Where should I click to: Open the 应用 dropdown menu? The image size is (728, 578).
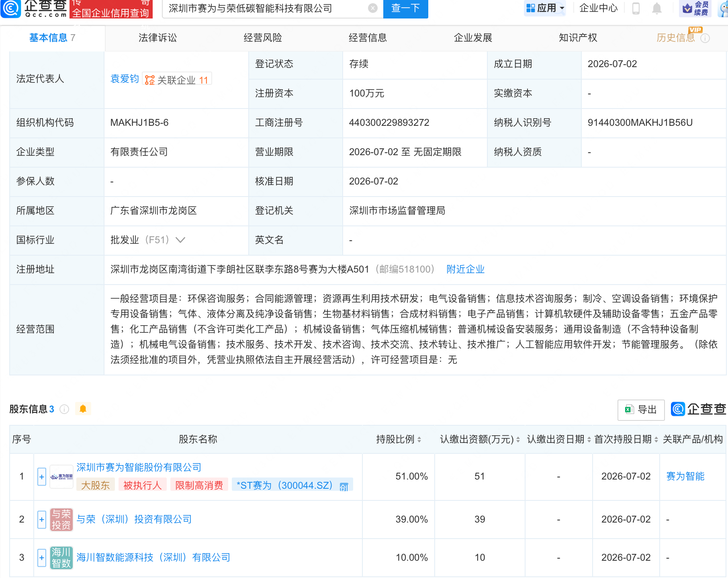(545, 8)
